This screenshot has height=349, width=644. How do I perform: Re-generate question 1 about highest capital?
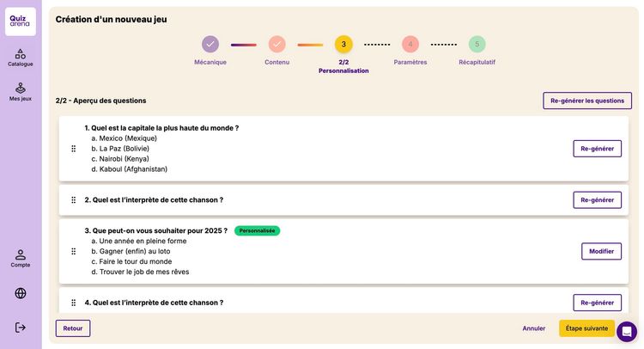(597, 149)
